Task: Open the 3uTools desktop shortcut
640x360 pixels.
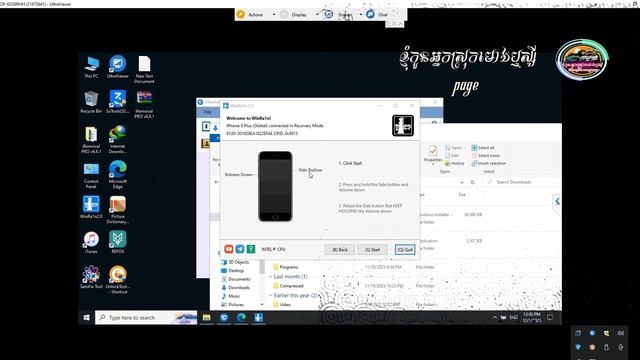Action: point(118,102)
